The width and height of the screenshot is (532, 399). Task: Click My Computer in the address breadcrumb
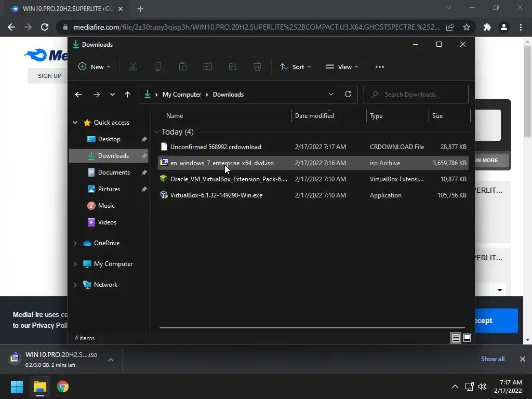[181, 95]
